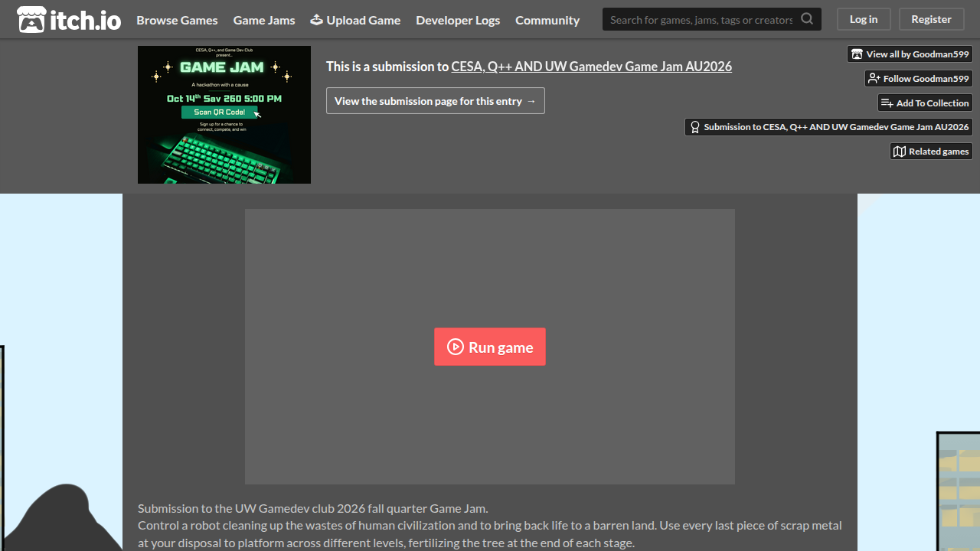Screen dimensions: 980x551
Task: Open the Community section
Action: coord(547,20)
